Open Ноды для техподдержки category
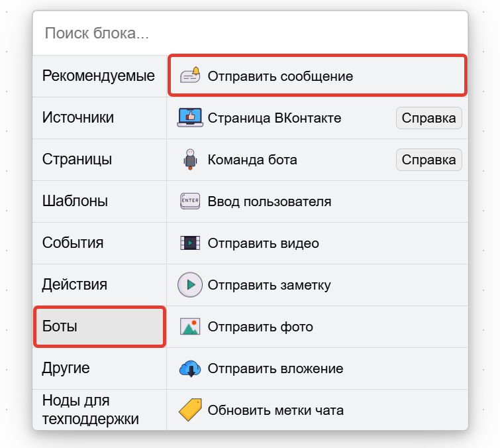Viewport: 500px width, 448px height. [x=99, y=410]
